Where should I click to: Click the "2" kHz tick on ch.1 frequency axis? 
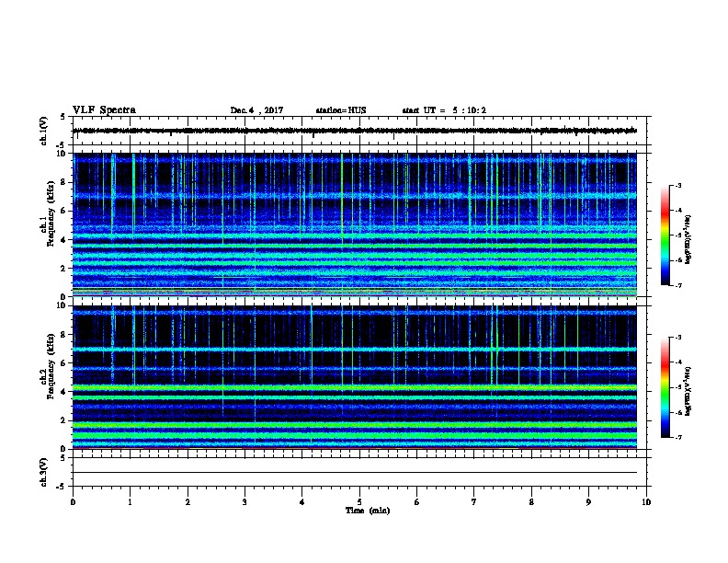click(x=63, y=269)
